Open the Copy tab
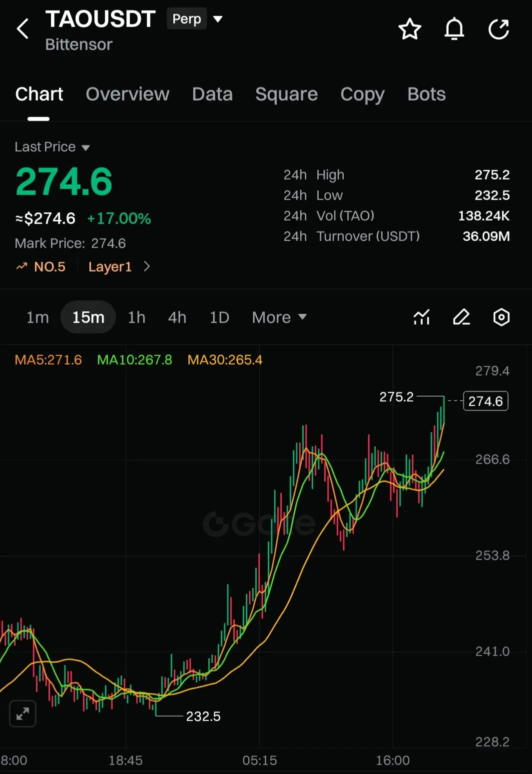532x774 pixels. point(362,94)
